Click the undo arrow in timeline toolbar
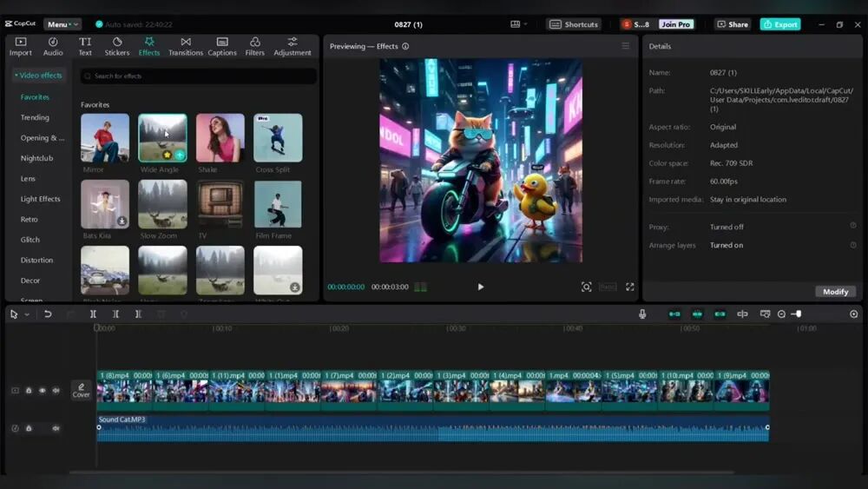Image resolution: width=868 pixels, height=489 pixels. (x=48, y=314)
